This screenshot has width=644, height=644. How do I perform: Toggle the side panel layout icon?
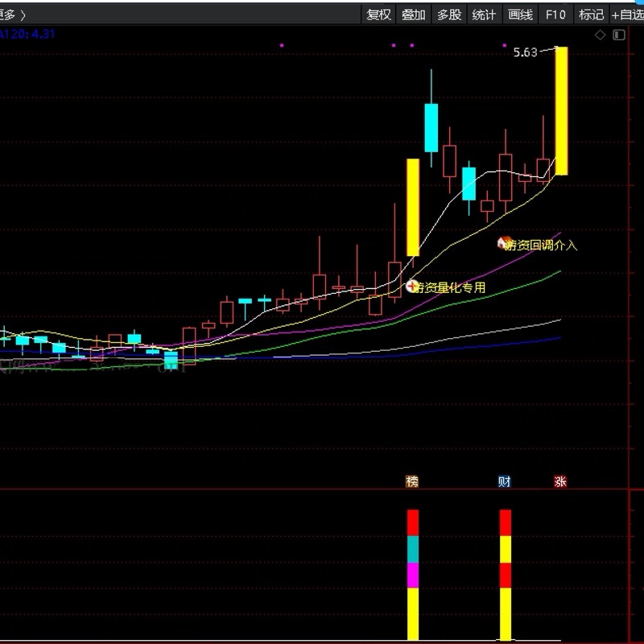tap(618, 35)
